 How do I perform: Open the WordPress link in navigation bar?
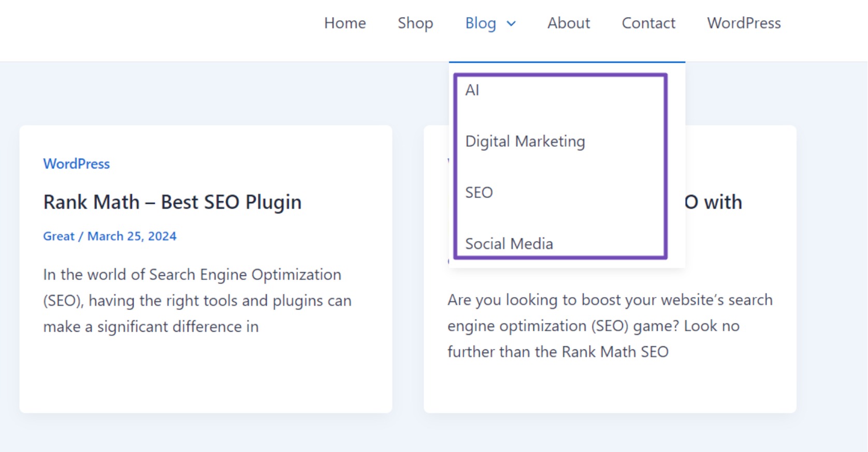point(744,23)
